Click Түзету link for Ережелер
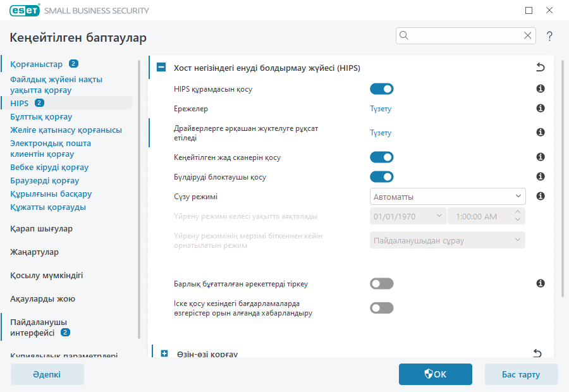Image resolution: width=569 pixels, height=392 pixels. pos(381,109)
